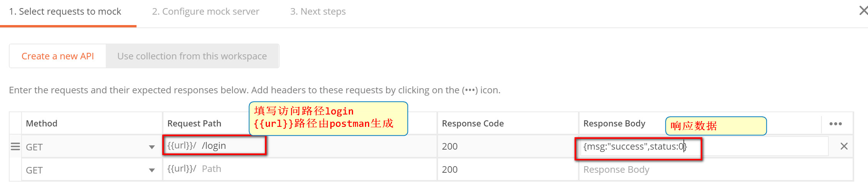The height and width of the screenshot is (187, 868).
Task: Remove the /login request row
Action: [844, 146]
